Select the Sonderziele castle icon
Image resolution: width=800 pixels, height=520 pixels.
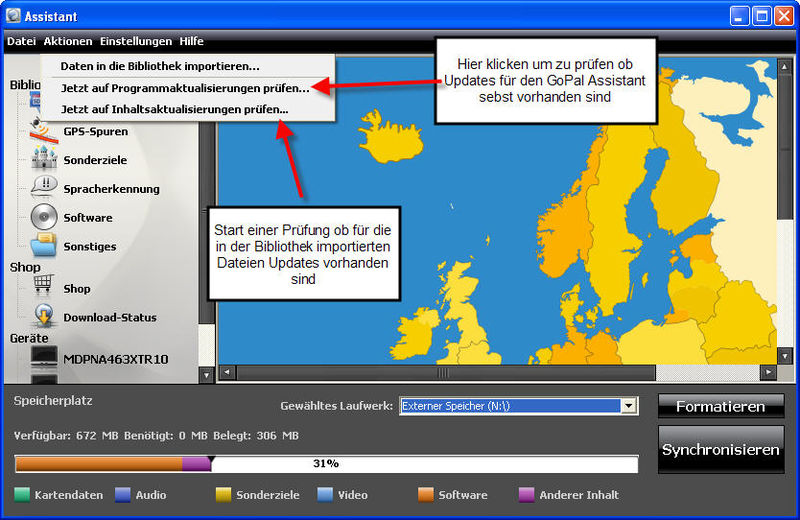(44, 159)
